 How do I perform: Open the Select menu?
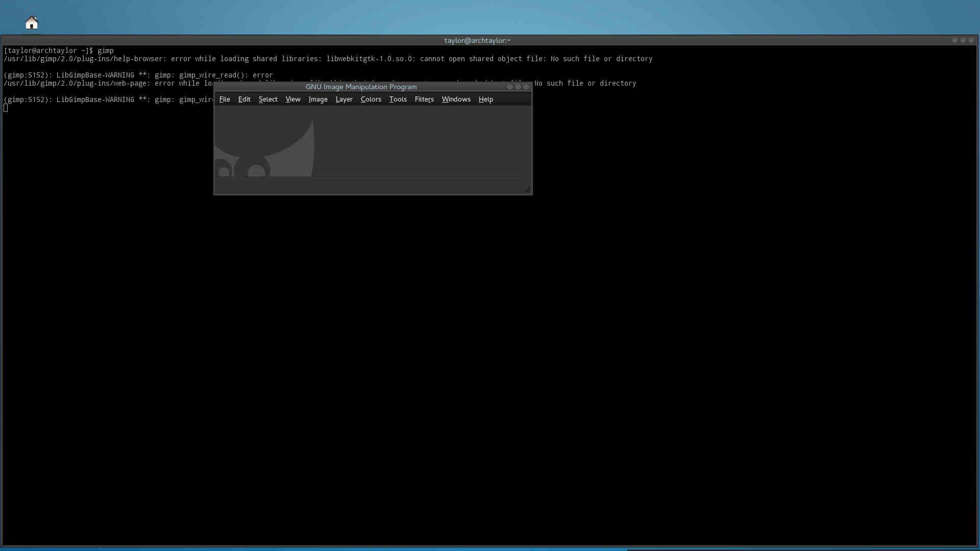coord(268,99)
